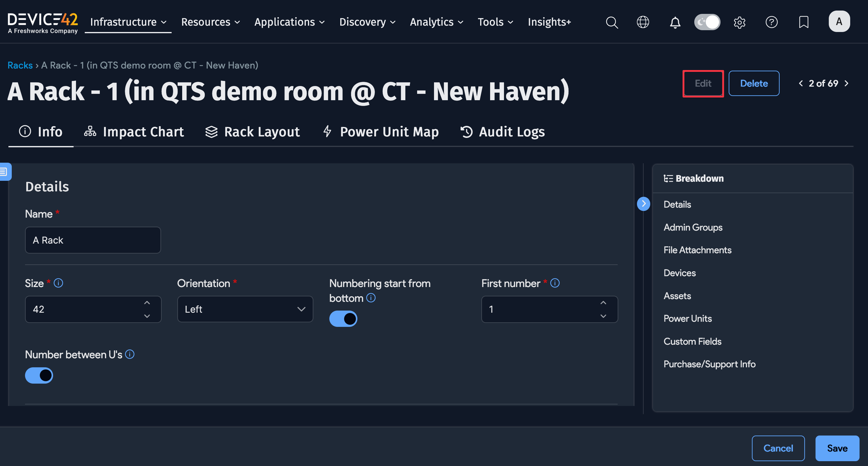Click the help question mark icon

(x=771, y=22)
